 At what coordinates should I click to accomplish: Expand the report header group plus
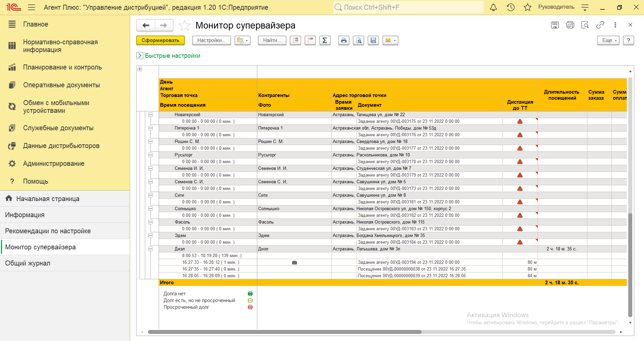click(140, 69)
